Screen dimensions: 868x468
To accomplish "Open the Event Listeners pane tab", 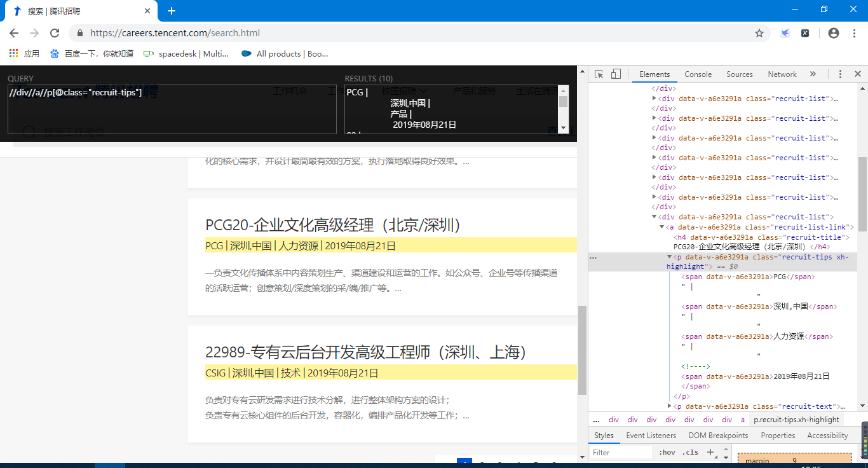I will tap(651, 436).
